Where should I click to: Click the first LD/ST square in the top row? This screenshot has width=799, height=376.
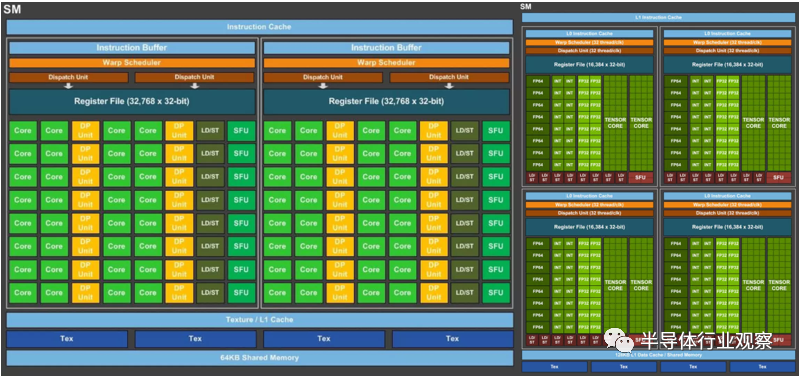pyautogui.click(x=210, y=130)
